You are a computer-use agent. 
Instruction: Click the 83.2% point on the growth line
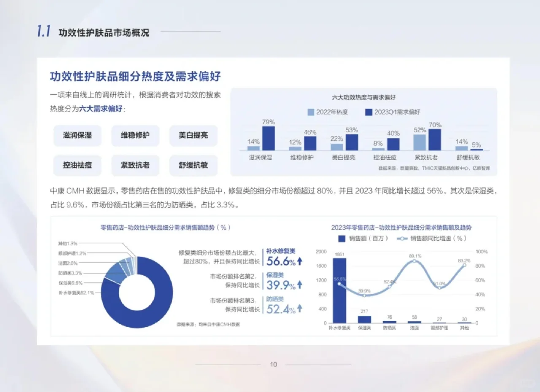click(464, 265)
